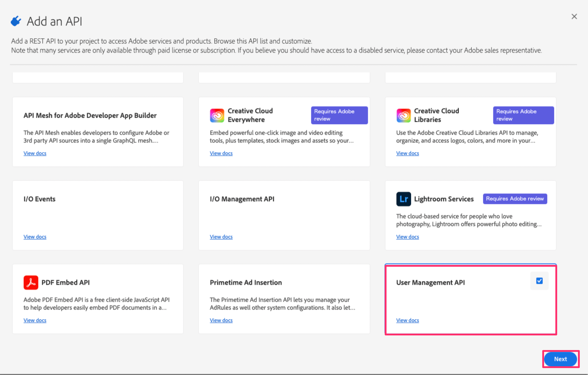Uncheck the User Management API checkbox
Viewport: 588px width, 375px height.
point(539,281)
